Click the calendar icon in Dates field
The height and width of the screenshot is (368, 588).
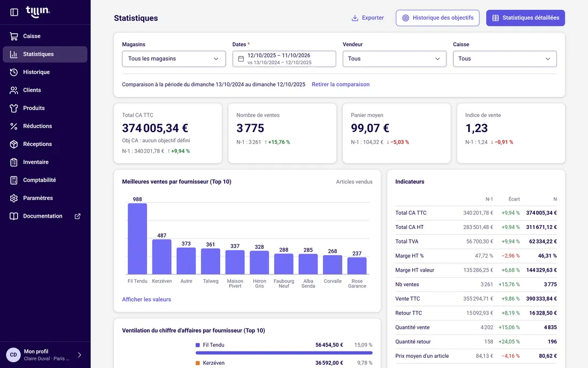tap(241, 59)
